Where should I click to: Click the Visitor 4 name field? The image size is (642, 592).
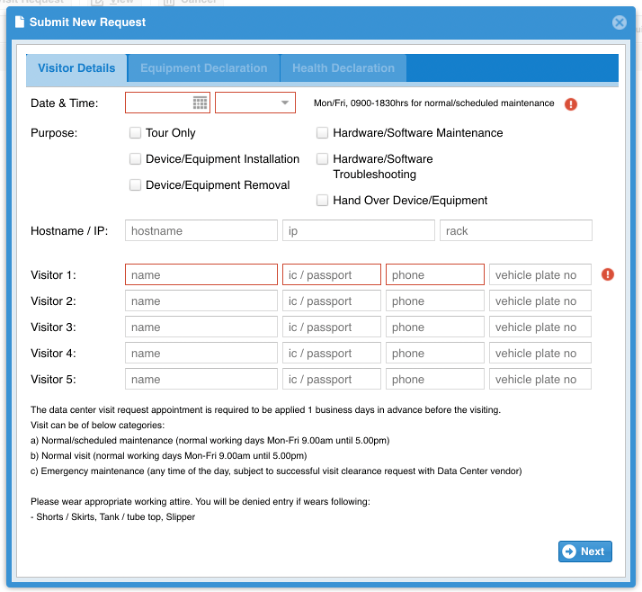coord(201,353)
